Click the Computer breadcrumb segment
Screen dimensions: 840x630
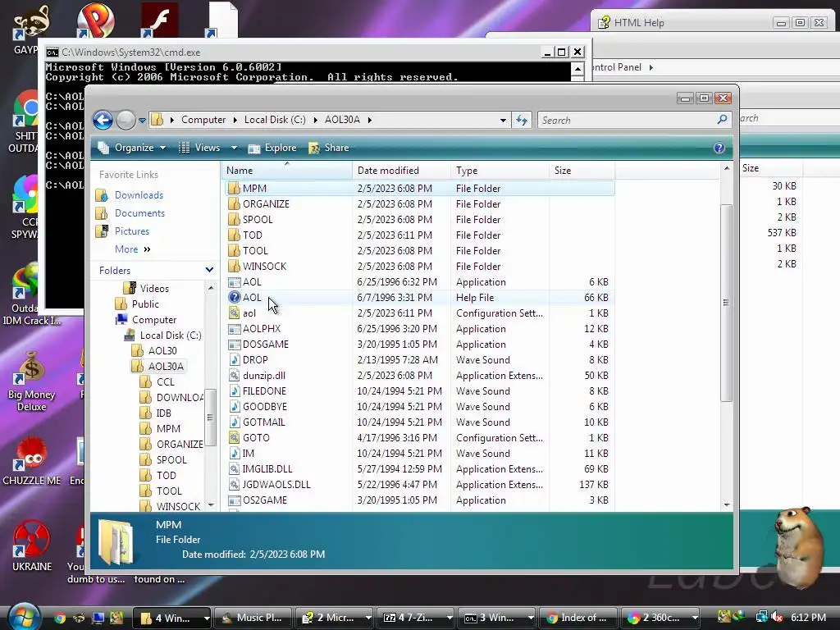pos(203,120)
